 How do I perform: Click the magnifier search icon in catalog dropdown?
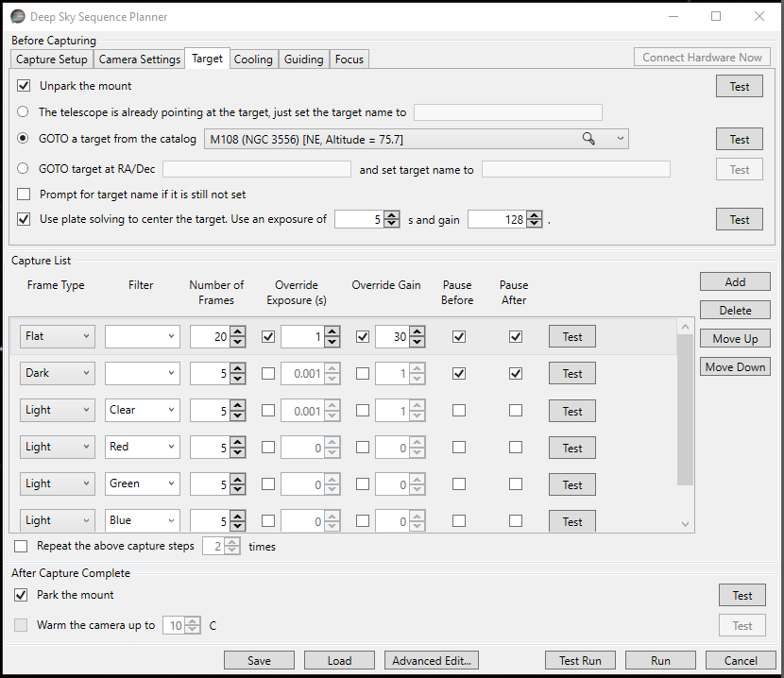pos(588,139)
